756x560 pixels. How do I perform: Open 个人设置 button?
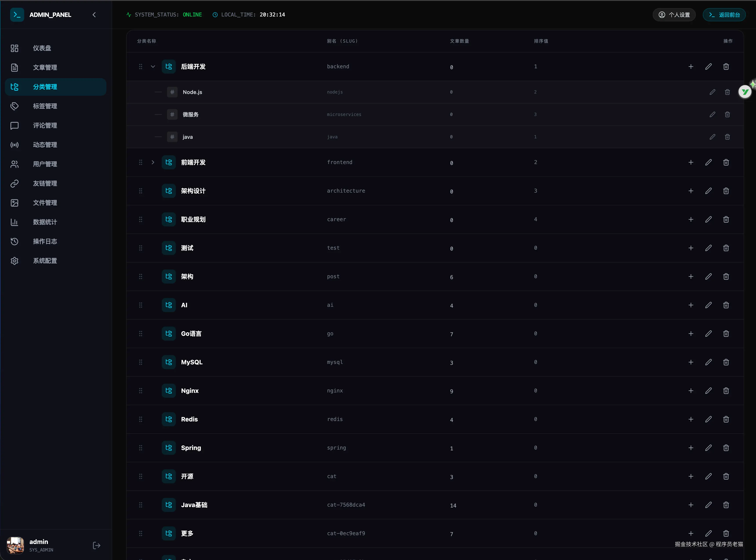pyautogui.click(x=674, y=14)
